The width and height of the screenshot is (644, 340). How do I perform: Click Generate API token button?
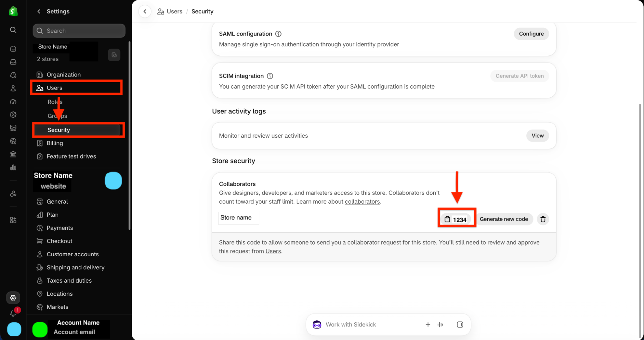click(520, 76)
